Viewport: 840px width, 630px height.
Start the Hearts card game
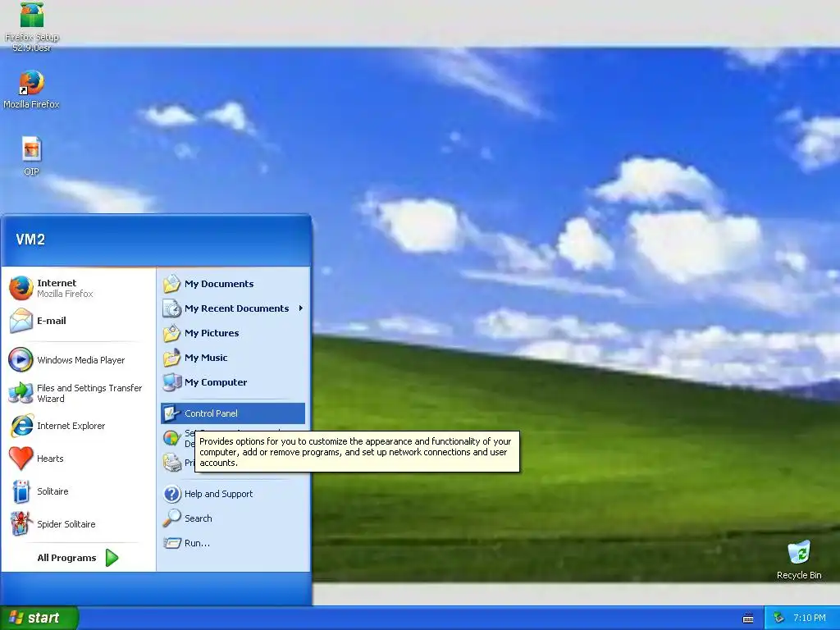pyautogui.click(x=78, y=459)
